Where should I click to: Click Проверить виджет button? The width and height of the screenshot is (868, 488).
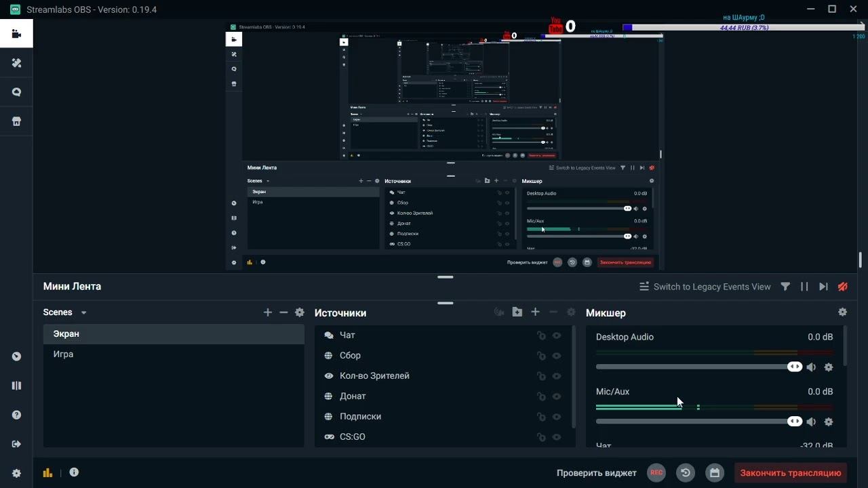point(597,473)
